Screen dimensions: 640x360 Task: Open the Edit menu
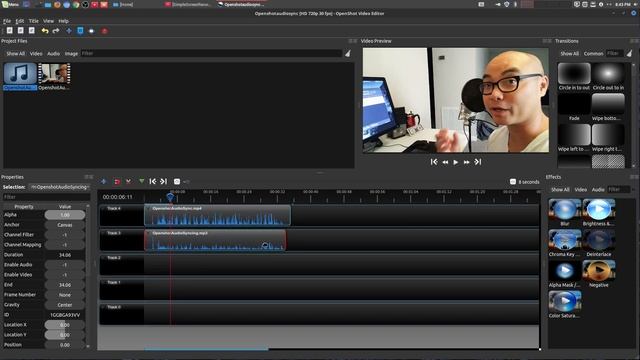[x=20, y=21]
